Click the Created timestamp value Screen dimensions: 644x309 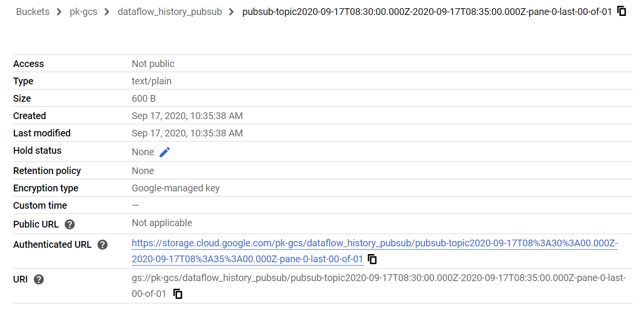click(187, 116)
